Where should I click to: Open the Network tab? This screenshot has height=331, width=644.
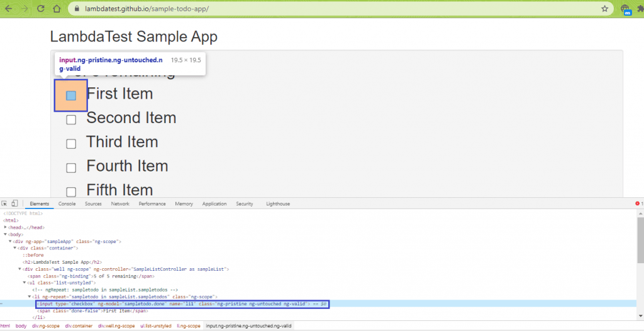pyautogui.click(x=120, y=203)
